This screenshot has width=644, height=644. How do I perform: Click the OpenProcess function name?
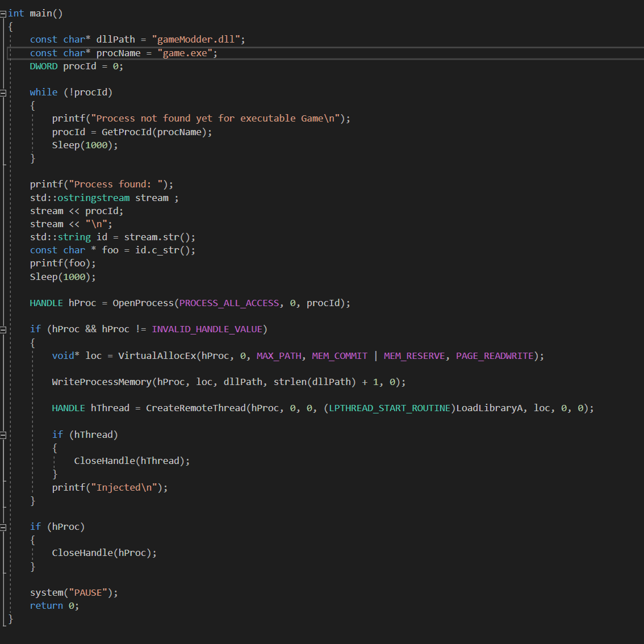tap(143, 303)
